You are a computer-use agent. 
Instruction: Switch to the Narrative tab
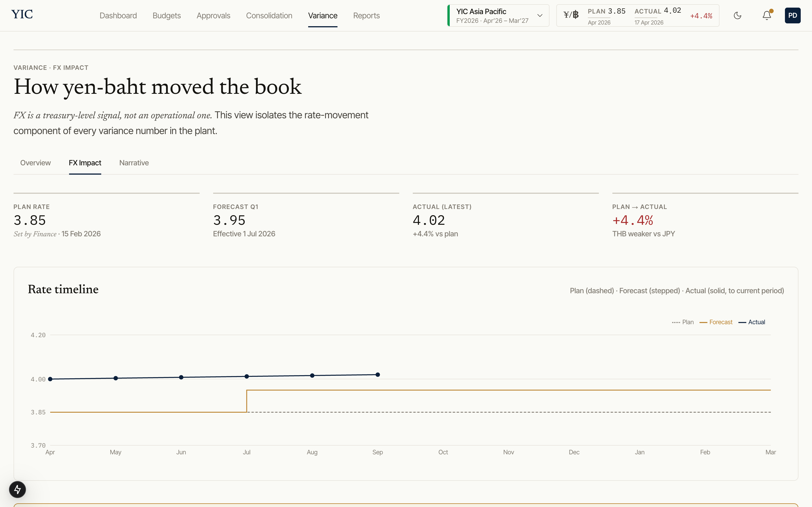(134, 163)
